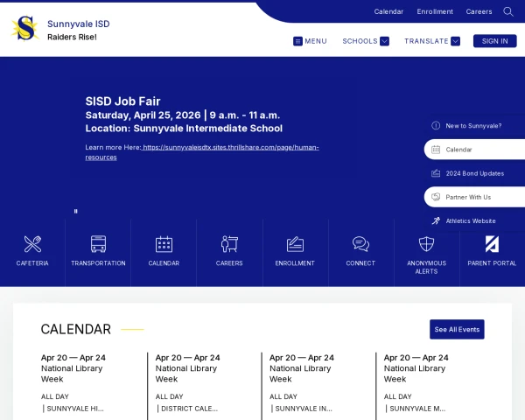Open the main Menu

310,41
